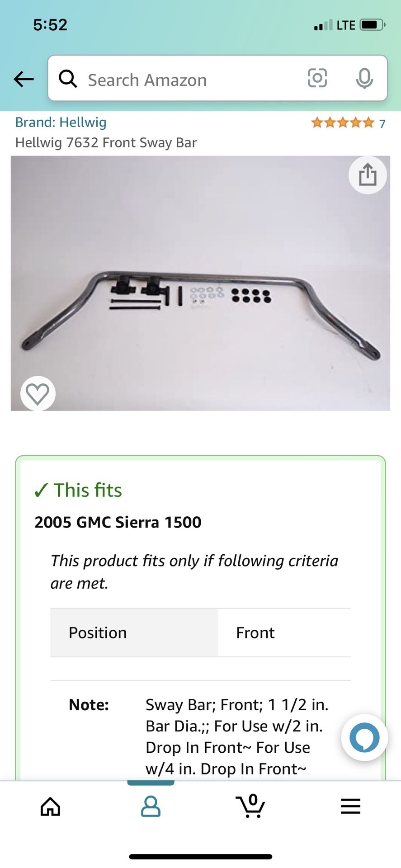The image size is (401, 868).
Task: Add sway bar to wish list heart
Action: point(38,393)
